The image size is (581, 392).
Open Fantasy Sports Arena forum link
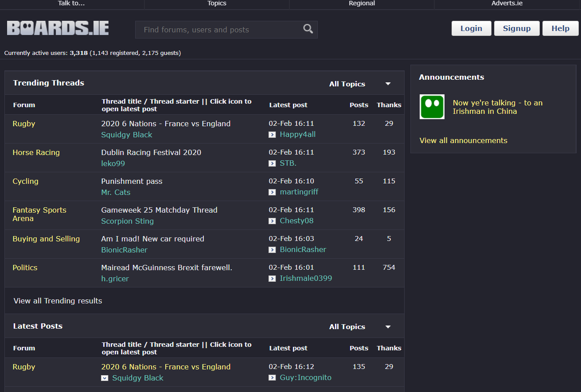pos(39,214)
